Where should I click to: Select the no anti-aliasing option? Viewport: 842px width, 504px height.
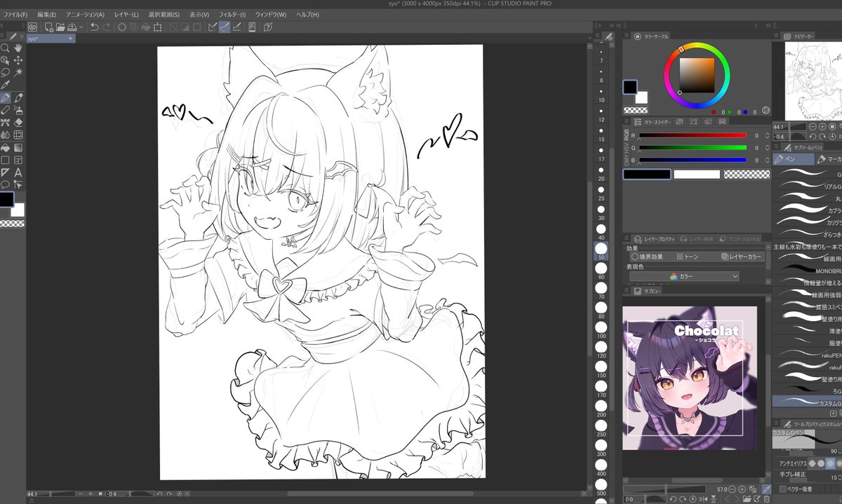813,463
